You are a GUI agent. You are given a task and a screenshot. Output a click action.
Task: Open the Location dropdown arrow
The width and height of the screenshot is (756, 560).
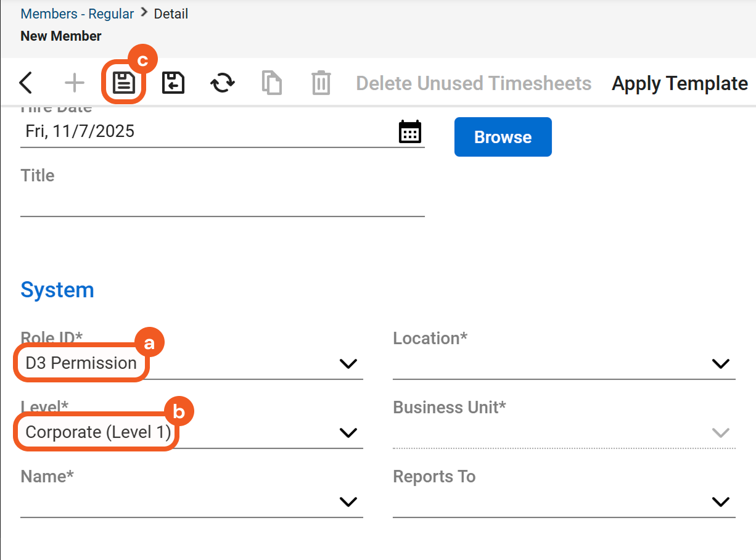720,364
